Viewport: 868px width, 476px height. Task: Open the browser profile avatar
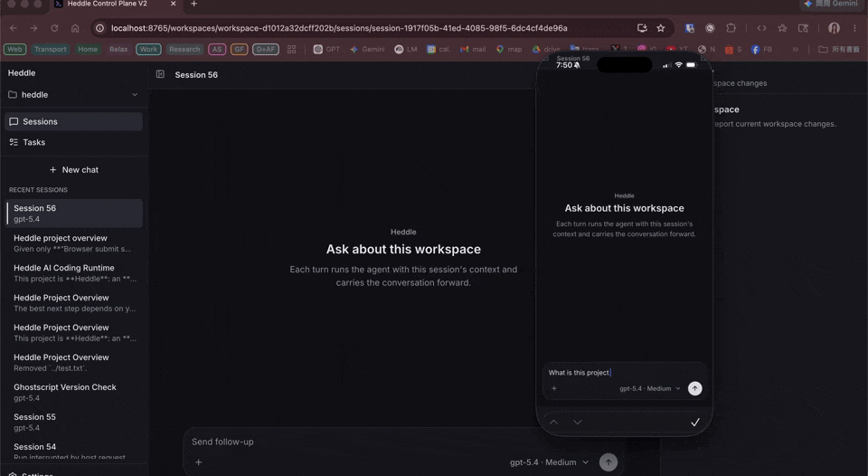point(835,28)
